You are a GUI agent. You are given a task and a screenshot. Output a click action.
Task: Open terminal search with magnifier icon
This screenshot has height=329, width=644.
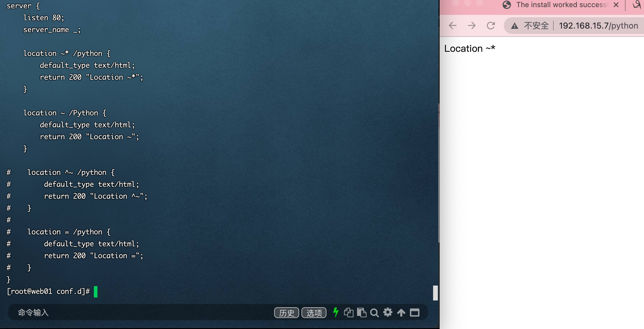coord(374,313)
